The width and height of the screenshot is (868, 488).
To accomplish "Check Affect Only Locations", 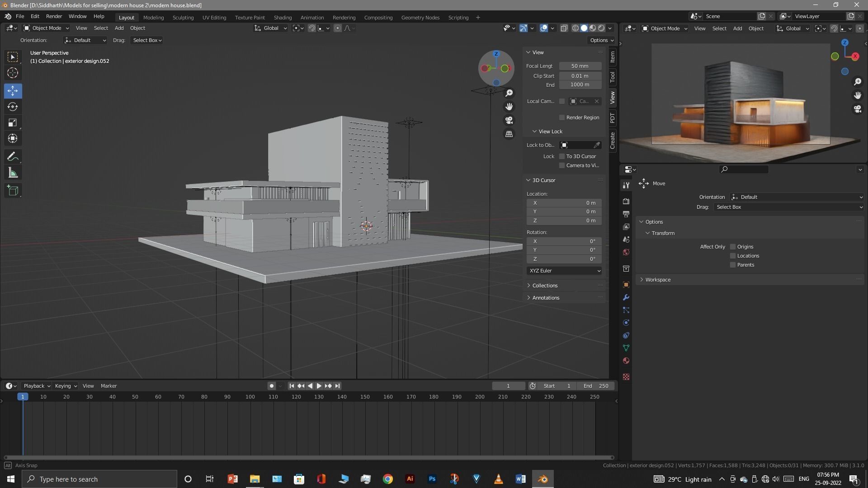I will pos(733,256).
